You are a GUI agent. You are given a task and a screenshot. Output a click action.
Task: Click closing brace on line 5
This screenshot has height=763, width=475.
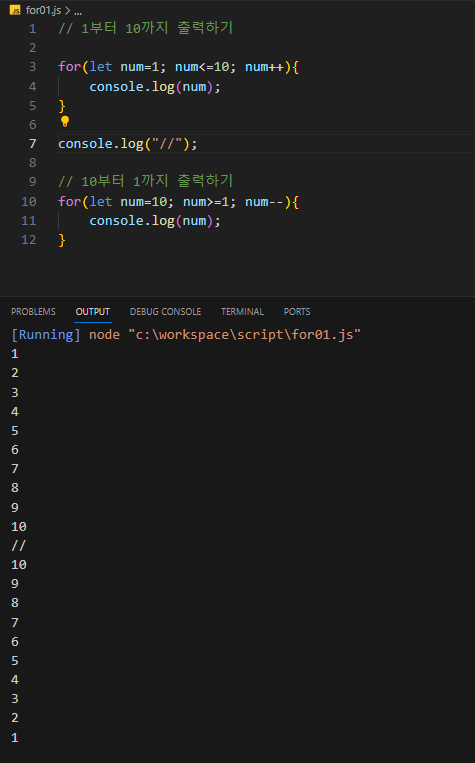click(62, 106)
